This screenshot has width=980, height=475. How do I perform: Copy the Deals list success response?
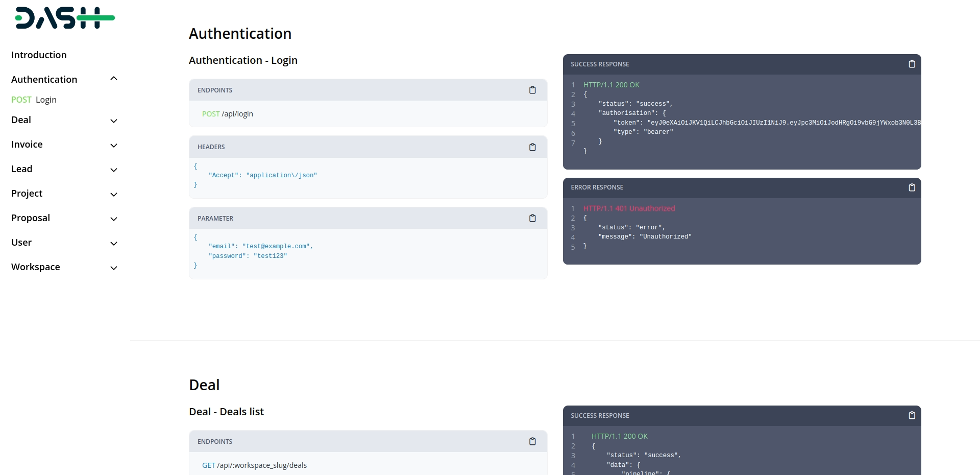click(912, 415)
